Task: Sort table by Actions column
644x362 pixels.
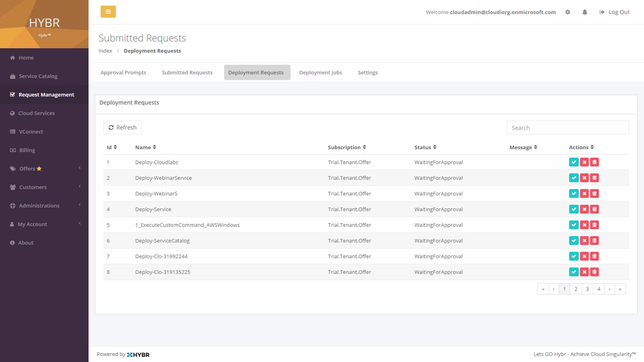Action: pos(582,147)
